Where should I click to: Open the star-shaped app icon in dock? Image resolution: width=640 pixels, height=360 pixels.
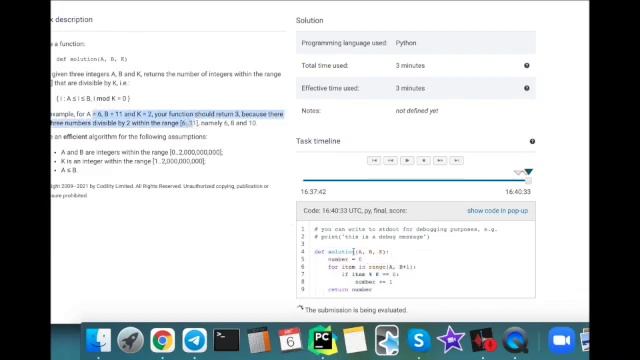coord(387,340)
